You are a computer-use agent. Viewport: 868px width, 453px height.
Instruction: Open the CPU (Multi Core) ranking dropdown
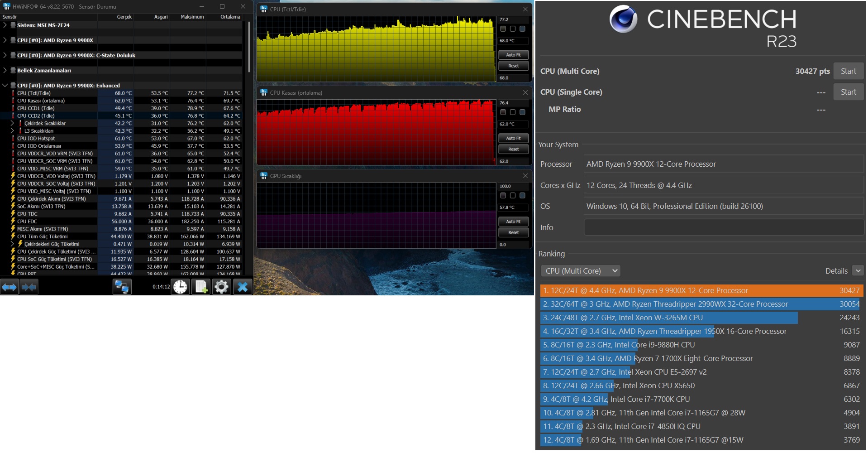pyautogui.click(x=581, y=271)
